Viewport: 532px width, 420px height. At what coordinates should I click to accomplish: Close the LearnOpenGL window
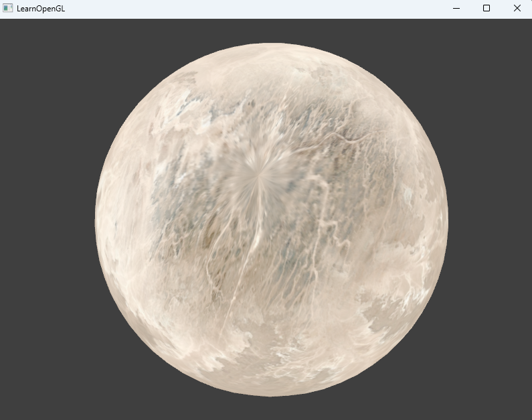pyautogui.click(x=517, y=9)
